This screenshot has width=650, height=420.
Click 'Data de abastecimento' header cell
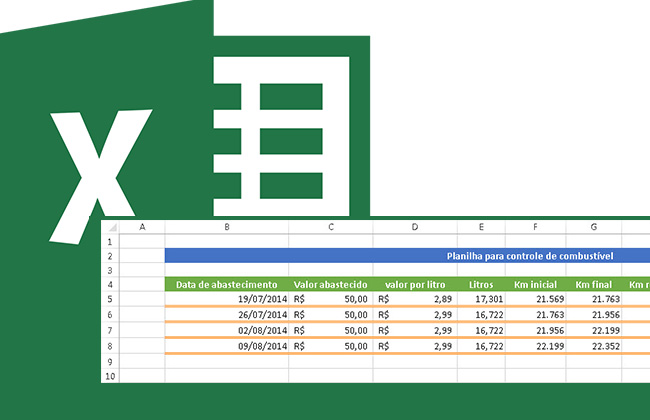click(227, 284)
